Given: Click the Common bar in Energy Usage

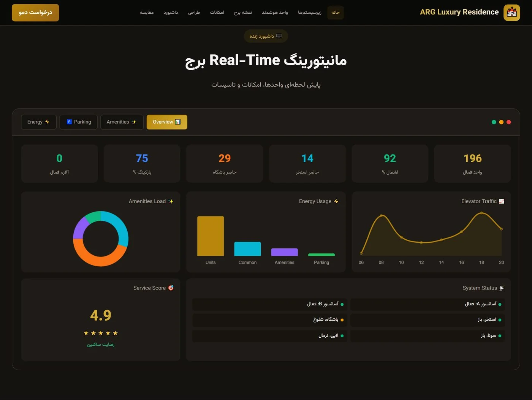Looking at the screenshot, I should coord(247,249).
